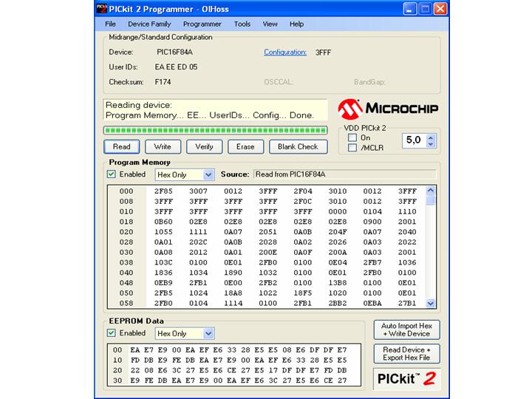Select program memory cell 2FB7
Image resolution: width=532 pixels, height=399 pixels.
click(372, 262)
